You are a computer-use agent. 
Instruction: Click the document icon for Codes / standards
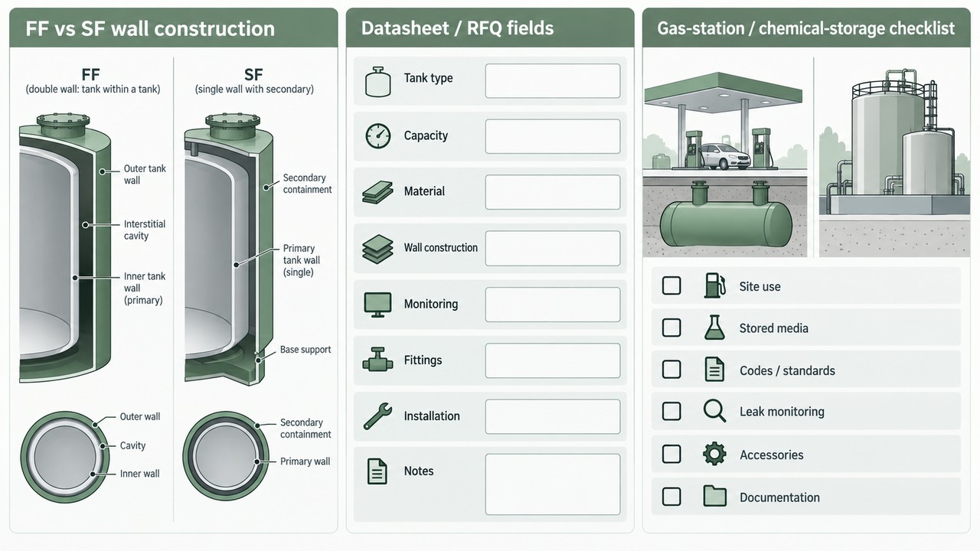[714, 370]
